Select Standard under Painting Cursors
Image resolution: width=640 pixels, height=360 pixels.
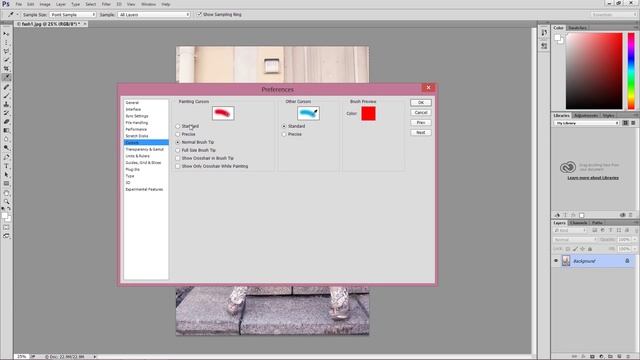188,126
